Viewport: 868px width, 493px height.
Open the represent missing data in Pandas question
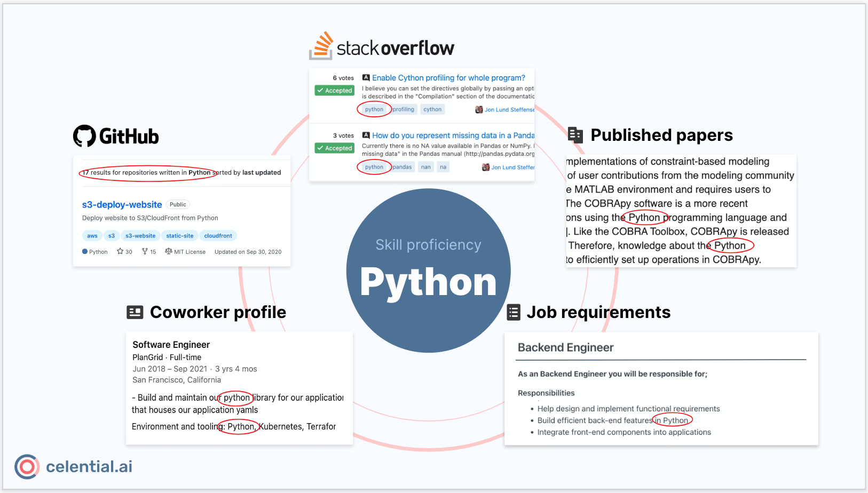tap(453, 136)
